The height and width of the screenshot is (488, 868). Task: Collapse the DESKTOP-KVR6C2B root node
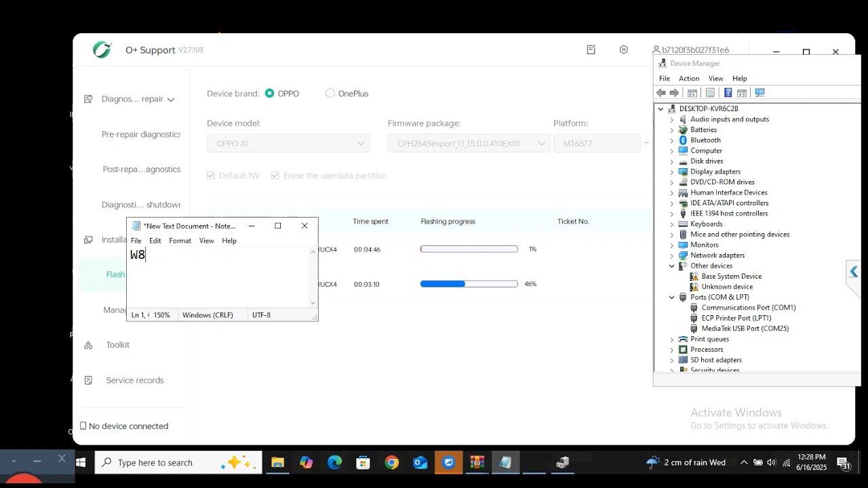pos(661,109)
